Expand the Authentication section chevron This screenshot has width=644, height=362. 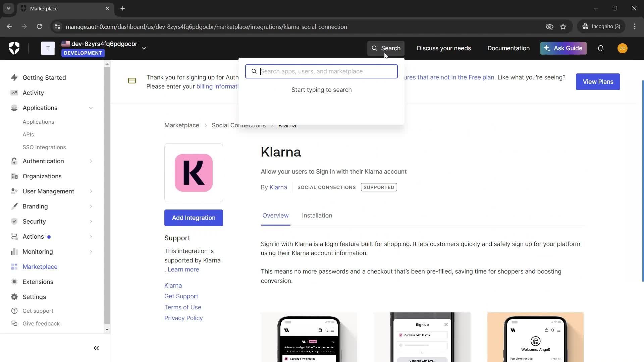[91, 161]
